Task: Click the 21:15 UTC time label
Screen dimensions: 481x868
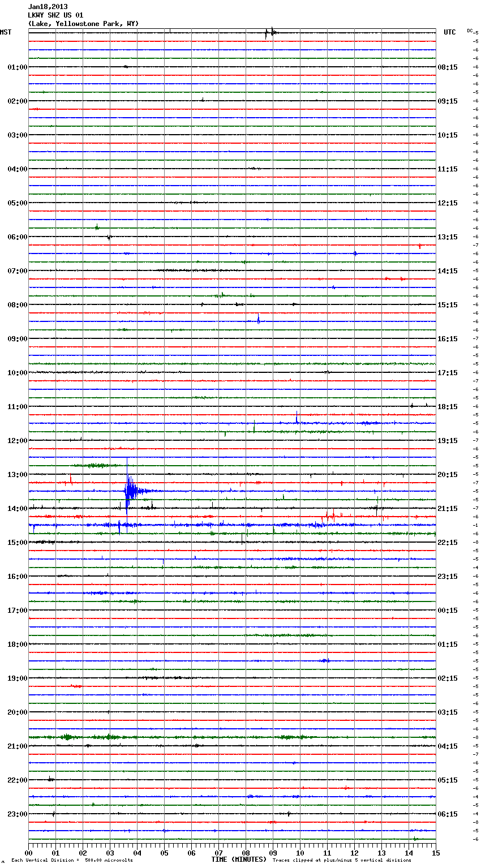Action: click(448, 509)
